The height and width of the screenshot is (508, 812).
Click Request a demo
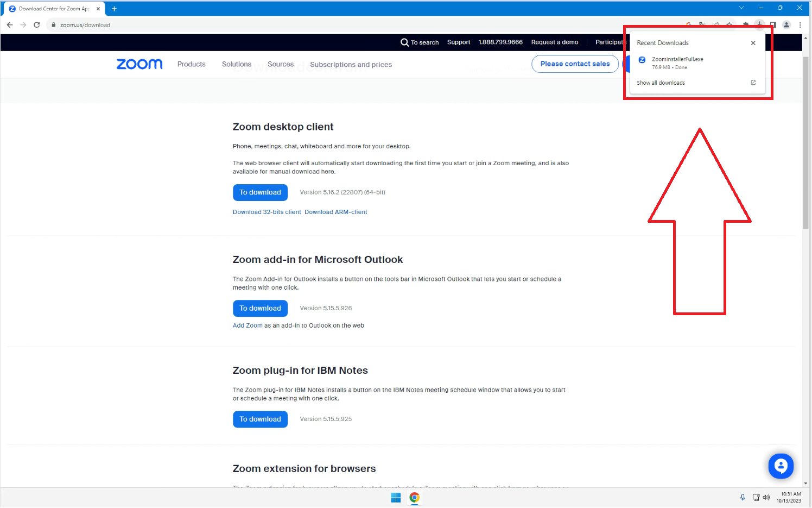click(x=555, y=42)
